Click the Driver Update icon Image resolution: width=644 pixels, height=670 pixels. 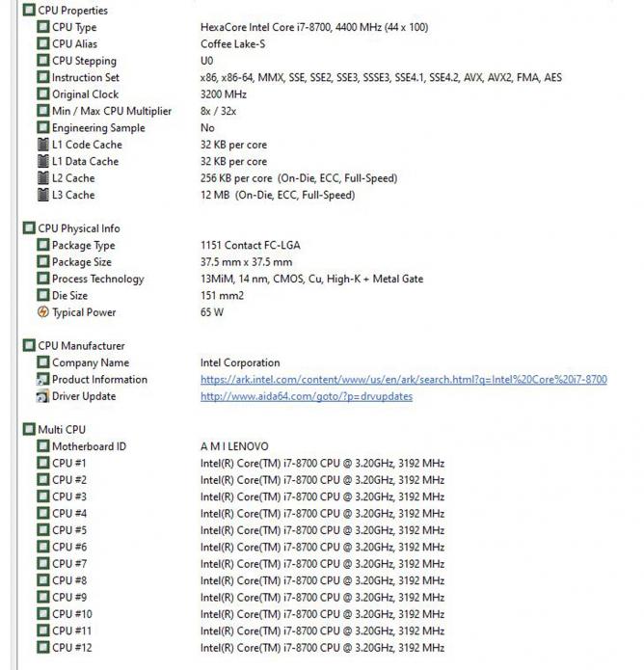click(x=43, y=396)
